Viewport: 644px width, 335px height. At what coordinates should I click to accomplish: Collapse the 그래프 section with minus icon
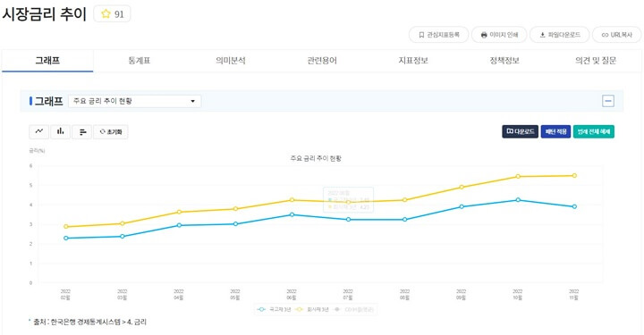point(608,101)
